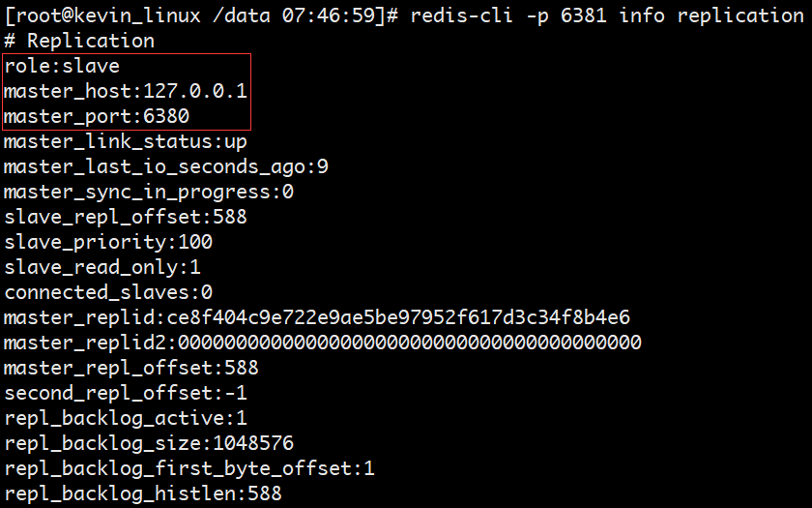Click the role:slave line

62,66
